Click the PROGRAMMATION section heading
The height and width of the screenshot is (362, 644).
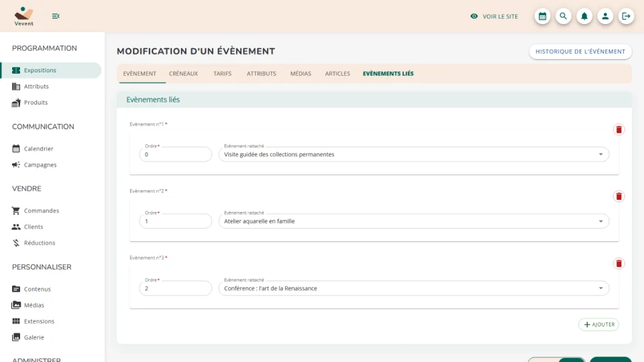click(x=44, y=48)
